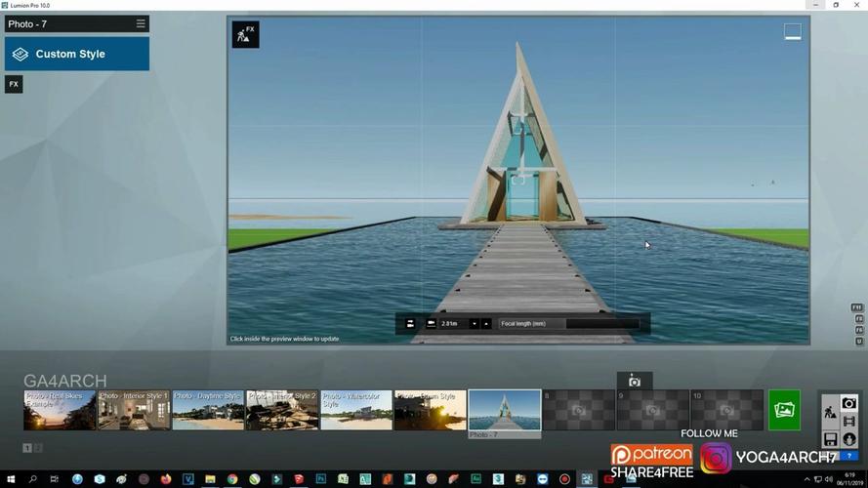Viewport: 868px width, 488px height.
Task: Select Photo - Dawn Style thumbnail
Action: (431, 410)
